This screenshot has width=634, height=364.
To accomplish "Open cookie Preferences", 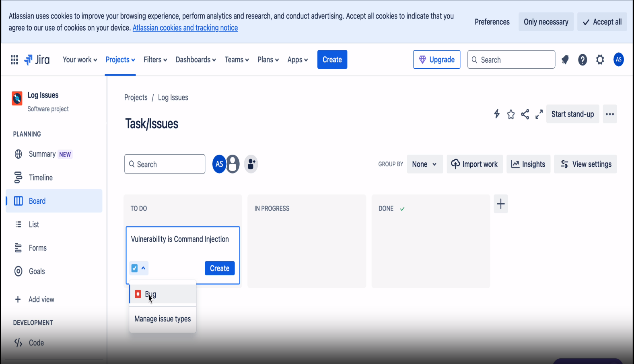I will [x=492, y=22].
